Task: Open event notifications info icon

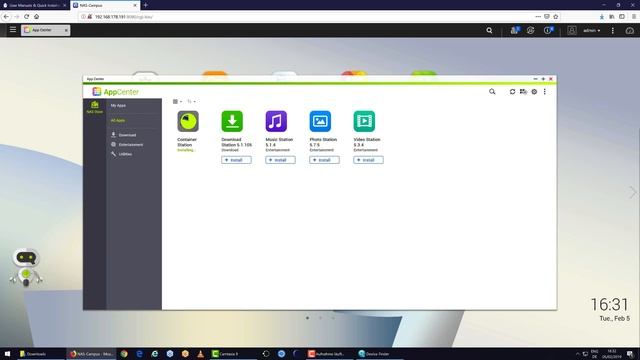Action: [x=548, y=30]
